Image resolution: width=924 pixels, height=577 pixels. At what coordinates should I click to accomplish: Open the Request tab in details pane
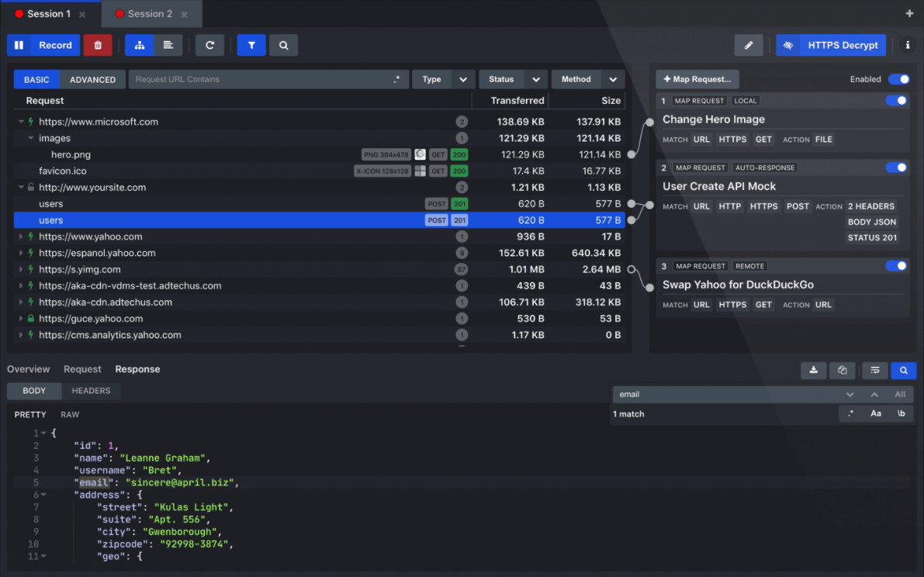pos(82,369)
